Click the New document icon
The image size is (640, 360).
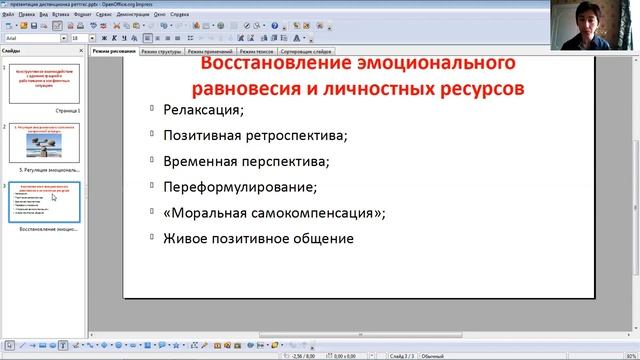9,26
